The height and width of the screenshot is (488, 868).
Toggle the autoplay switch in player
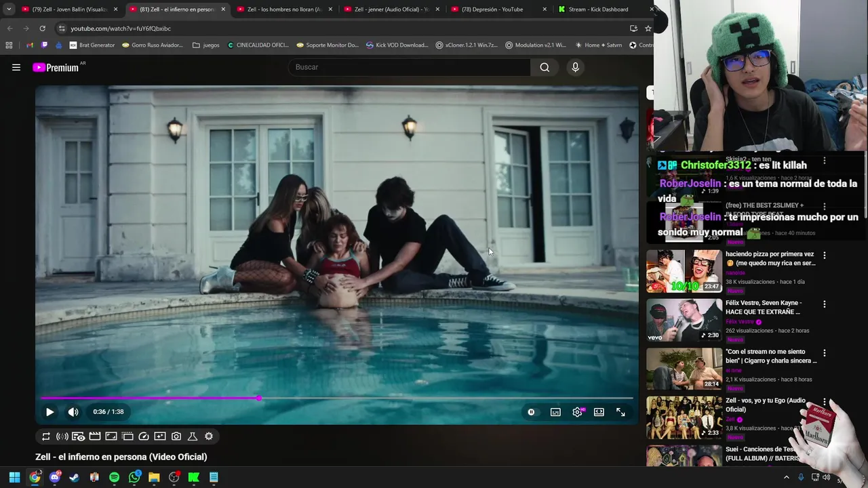[532, 412]
